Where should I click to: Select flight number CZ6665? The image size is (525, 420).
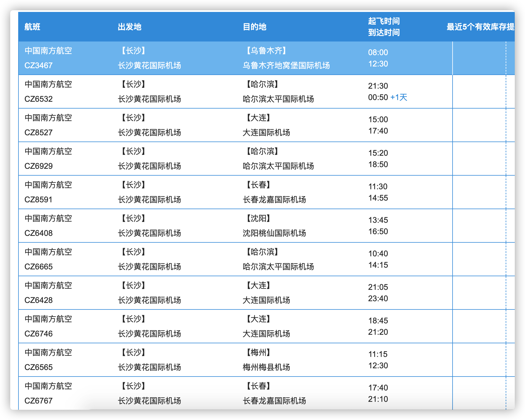(x=39, y=267)
